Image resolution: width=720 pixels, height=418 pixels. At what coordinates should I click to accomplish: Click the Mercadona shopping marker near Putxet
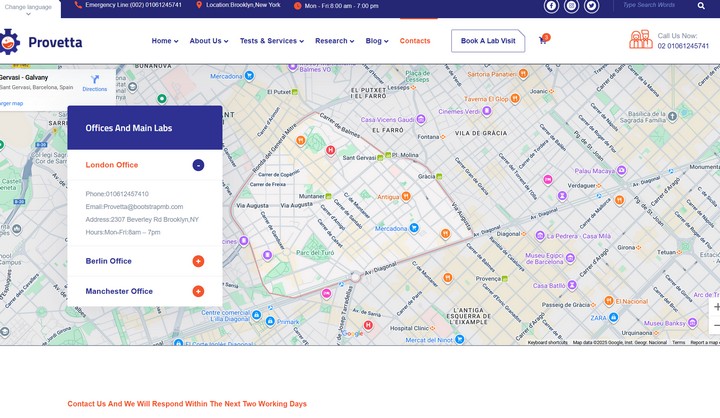249,75
